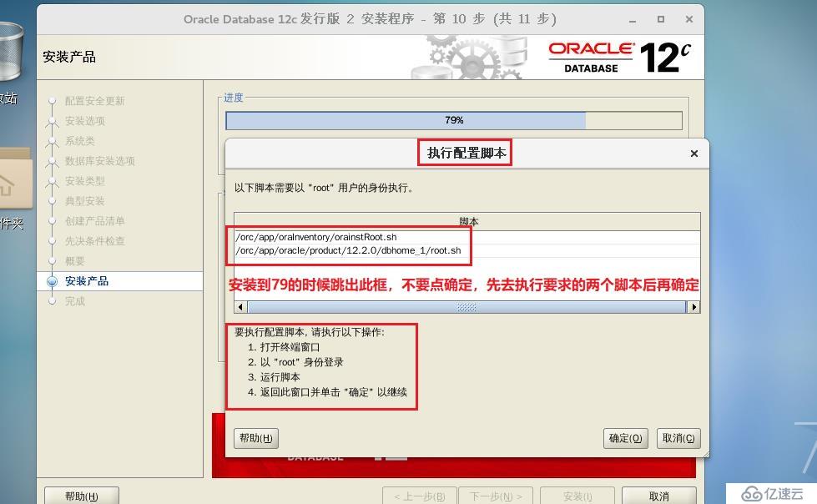
Task: Select the 安装选项 step in the sidebar
Action: point(85,121)
